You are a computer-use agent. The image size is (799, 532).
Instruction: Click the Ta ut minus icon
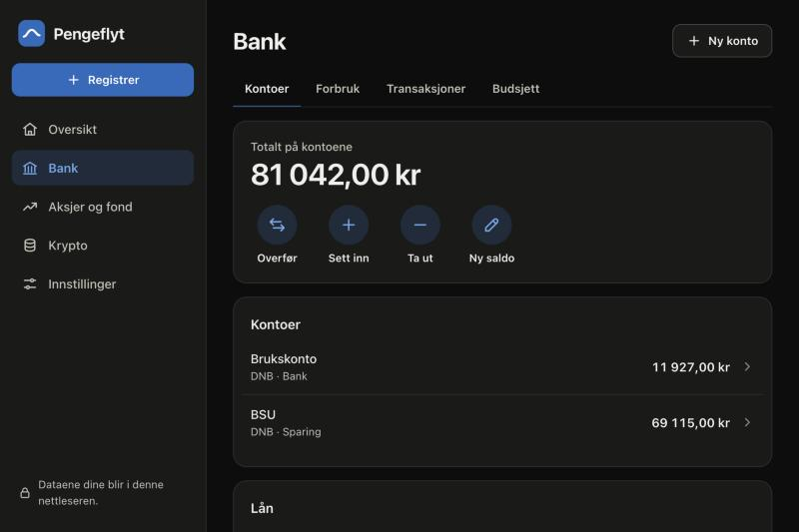point(420,225)
